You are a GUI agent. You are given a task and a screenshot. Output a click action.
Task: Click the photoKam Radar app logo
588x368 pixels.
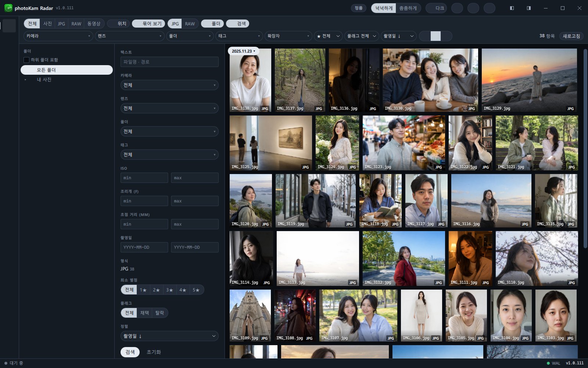[x=8, y=8]
